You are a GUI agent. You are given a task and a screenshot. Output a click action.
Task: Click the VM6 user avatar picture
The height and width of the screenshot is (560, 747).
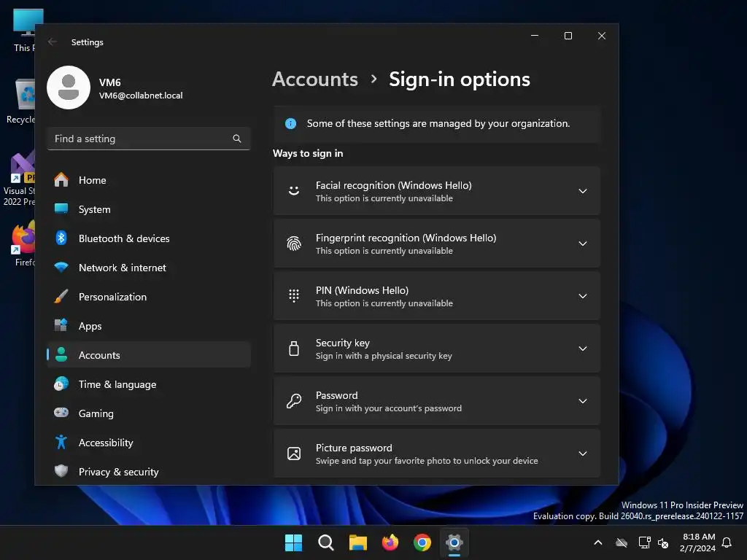(x=69, y=87)
